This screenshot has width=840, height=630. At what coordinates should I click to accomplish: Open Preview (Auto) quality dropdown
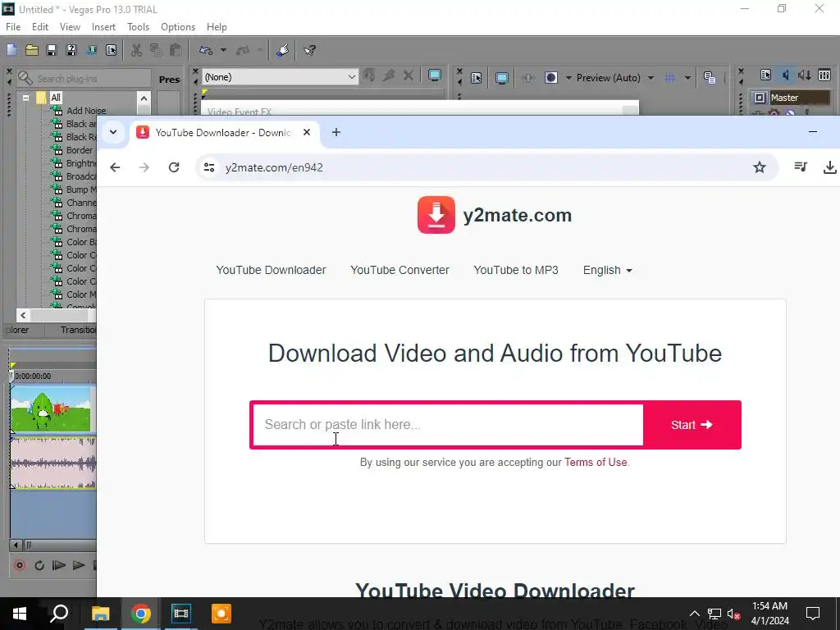(x=615, y=78)
